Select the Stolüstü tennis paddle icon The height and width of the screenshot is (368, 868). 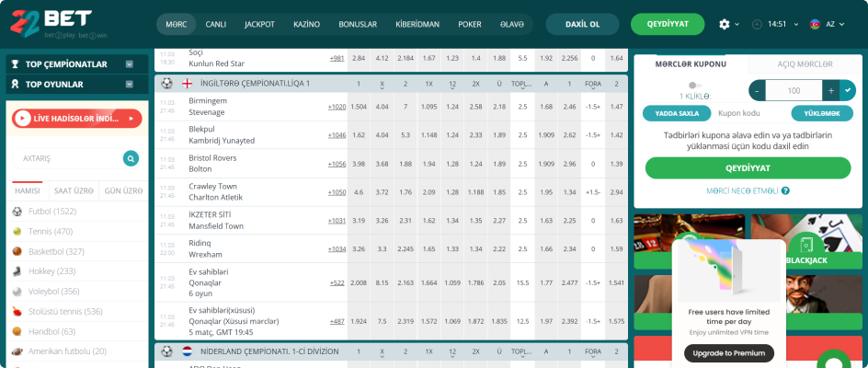tap(17, 311)
